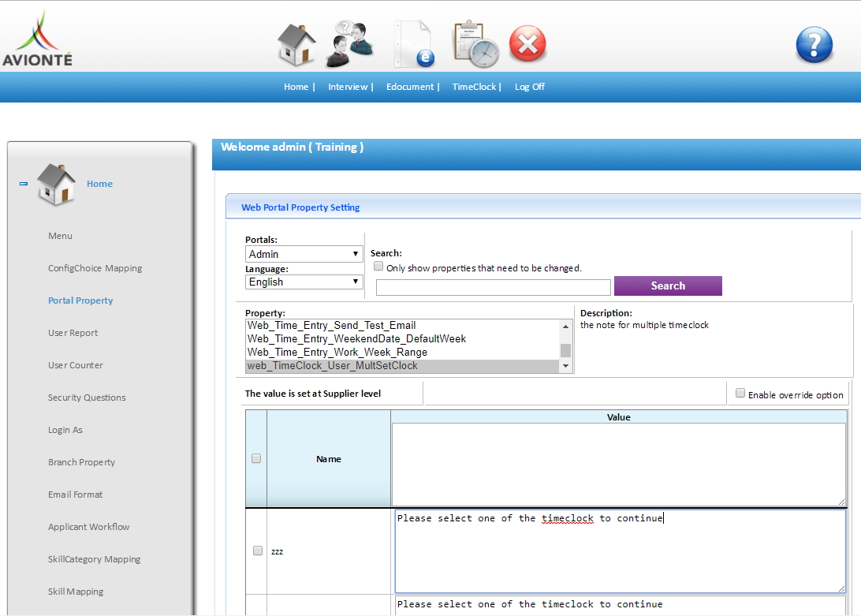This screenshot has width=861, height=616.
Task: Open the Interview people icon
Action: coord(350,44)
